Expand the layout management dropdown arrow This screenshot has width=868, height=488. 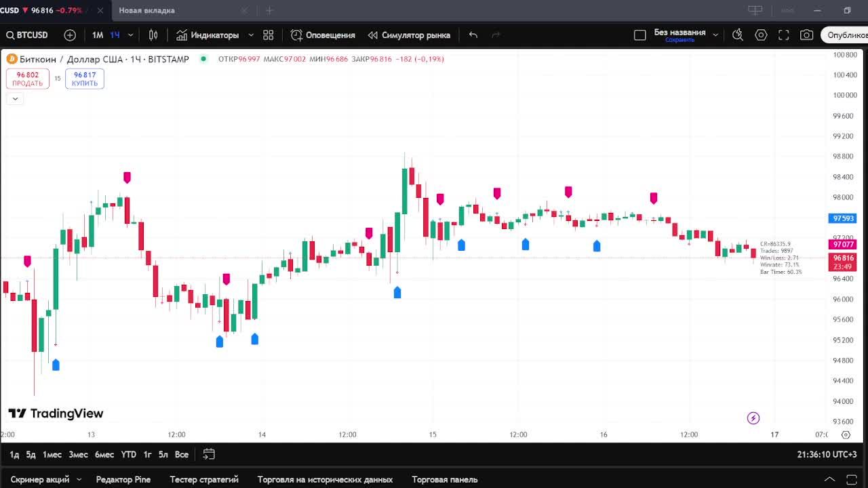(x=715, y=35)
